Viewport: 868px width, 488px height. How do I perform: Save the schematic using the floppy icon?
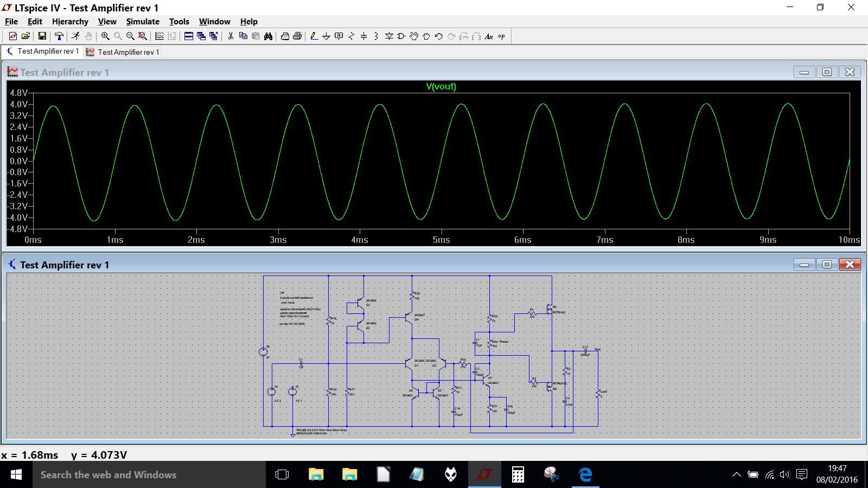click(x=42, y=36)
